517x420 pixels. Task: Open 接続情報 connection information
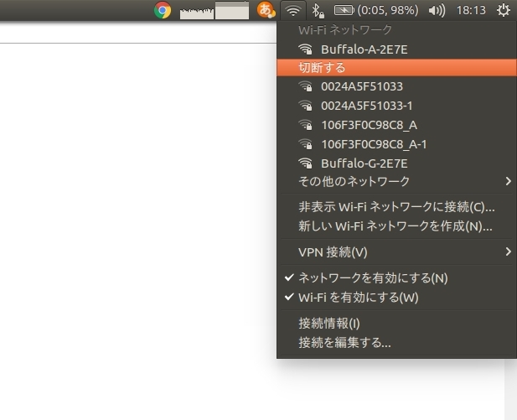coord(396,324)
